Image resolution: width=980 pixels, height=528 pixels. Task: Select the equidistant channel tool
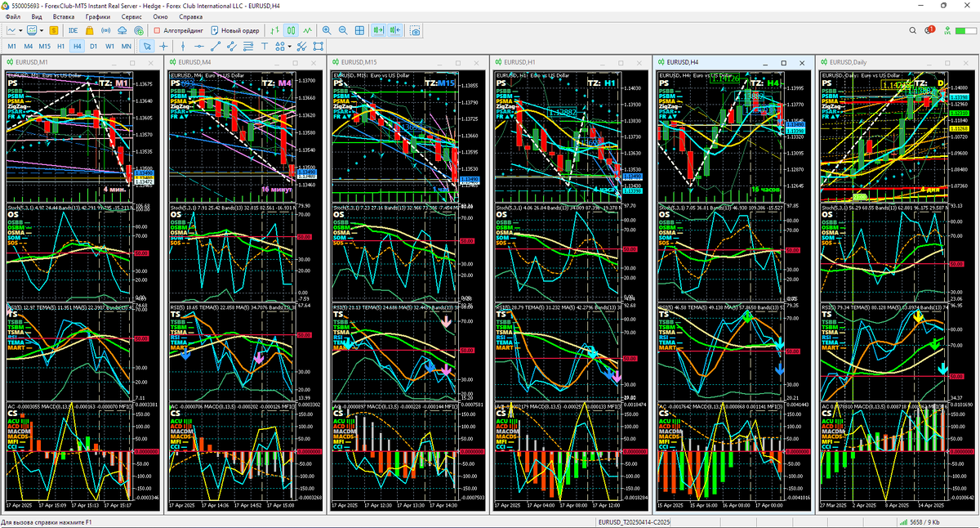[231, 47]
